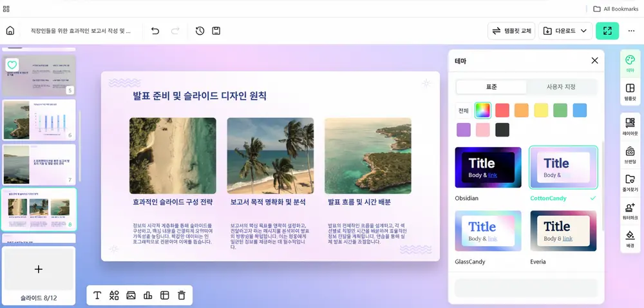Image resolution: width=644 pixels, height=308 pixels.
Task: Open the 브랜딩 sidebar panel
Action: tap(630, 155)
